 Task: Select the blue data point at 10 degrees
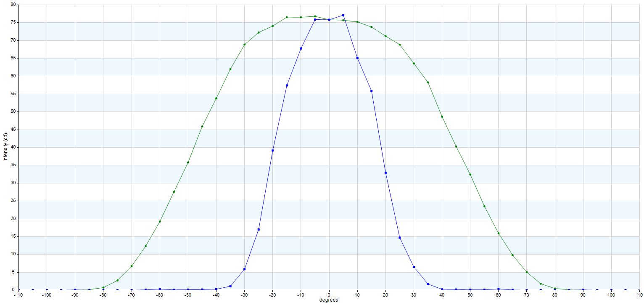click(x=357, y=58)
